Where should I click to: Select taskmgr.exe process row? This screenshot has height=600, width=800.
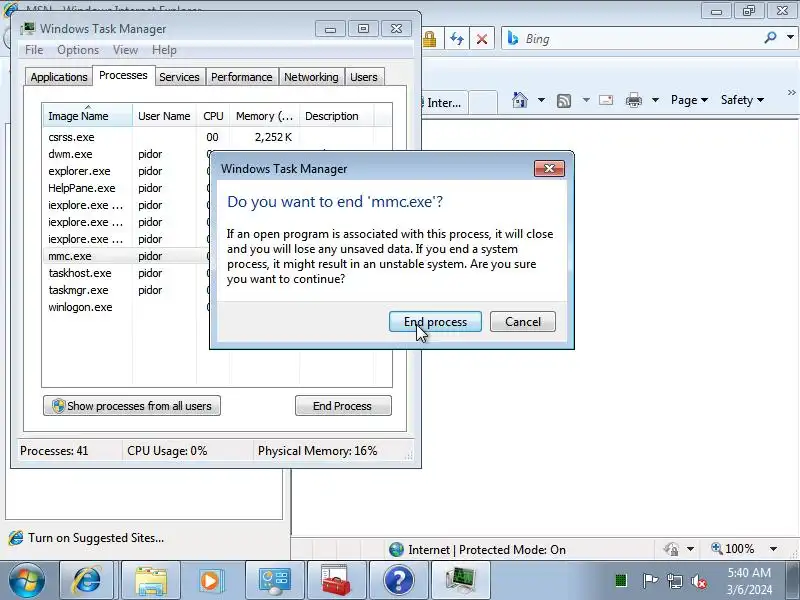click(x=127, y=290)
